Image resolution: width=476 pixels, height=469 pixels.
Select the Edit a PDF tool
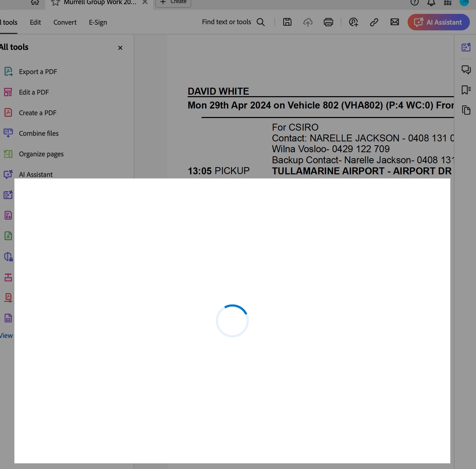click(x=34, y=92)
